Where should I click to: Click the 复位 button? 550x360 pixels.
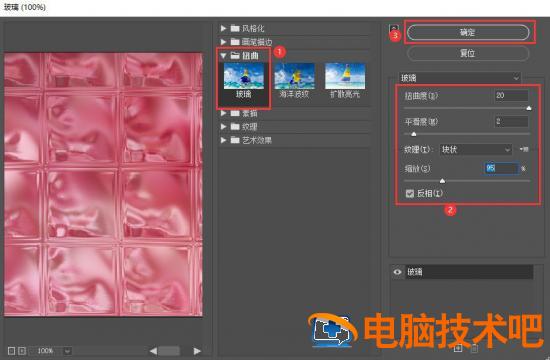(468, 53)
